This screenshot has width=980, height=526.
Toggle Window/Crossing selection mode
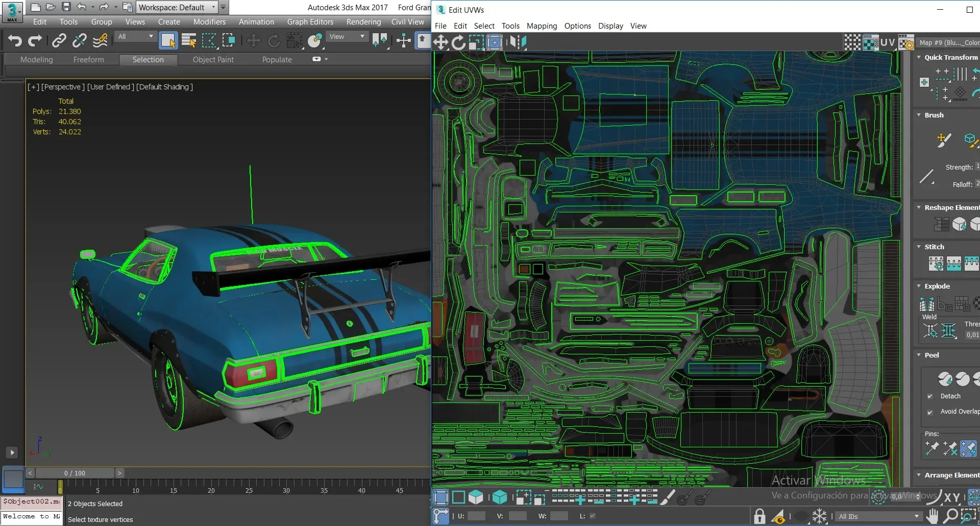[229, 40]
